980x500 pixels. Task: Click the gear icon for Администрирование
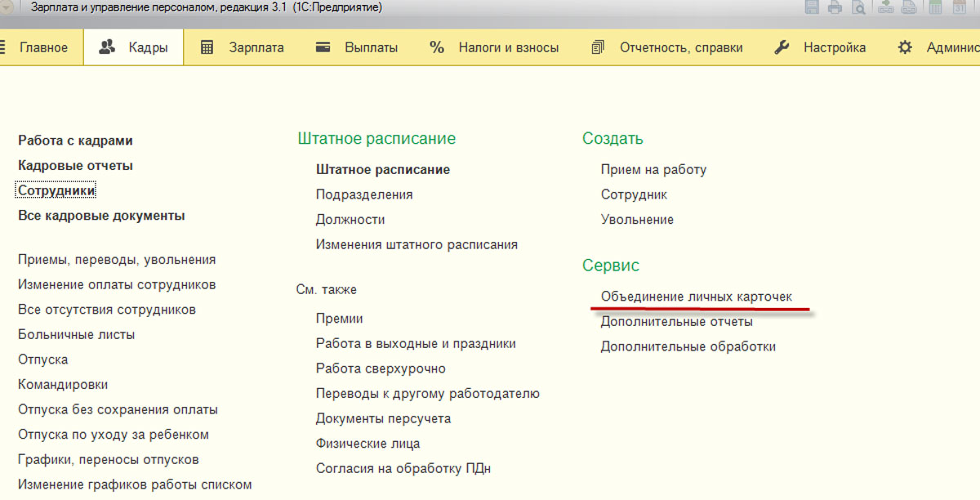point(905,47)
